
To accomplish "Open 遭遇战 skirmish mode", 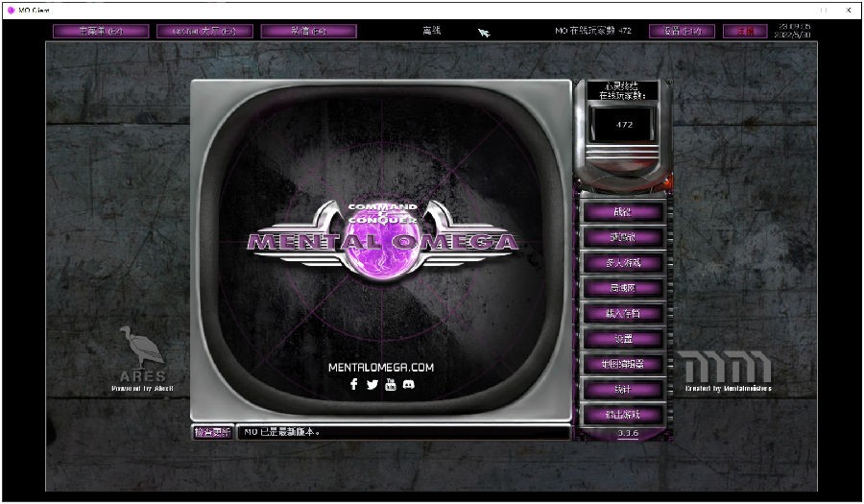I will tap(623, 237).
